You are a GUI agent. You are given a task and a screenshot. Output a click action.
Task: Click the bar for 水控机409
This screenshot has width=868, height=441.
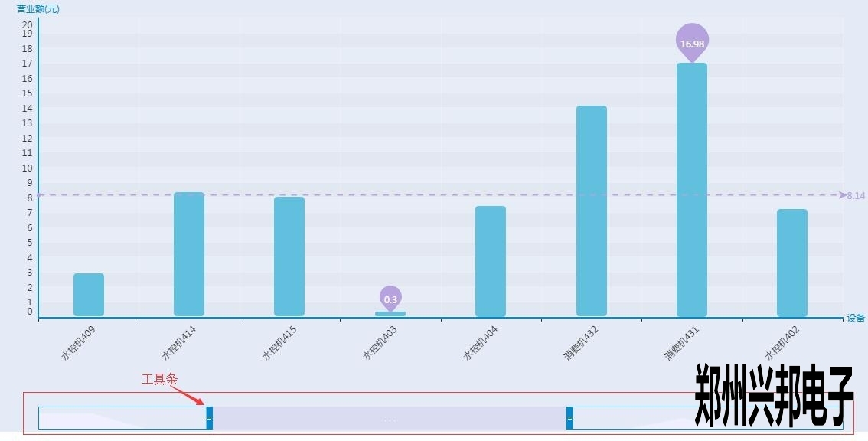pyautogui.click(x=89, y=295)
